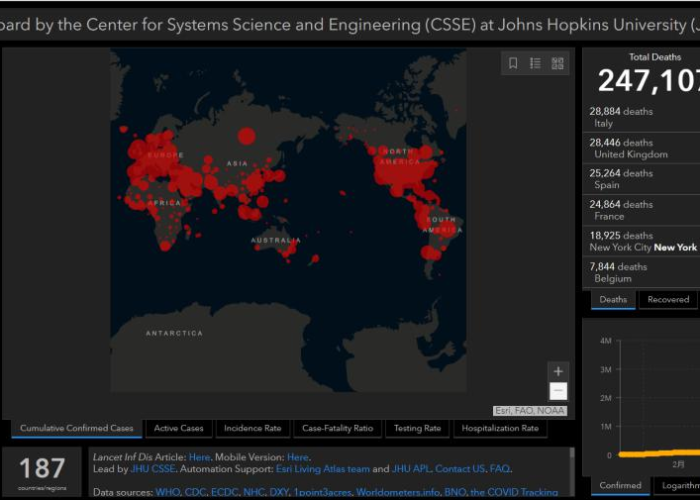Open the Lancet Inf Dis Article 'Here' link
This screenshot has height=500, width=700.
pos(199,457)
